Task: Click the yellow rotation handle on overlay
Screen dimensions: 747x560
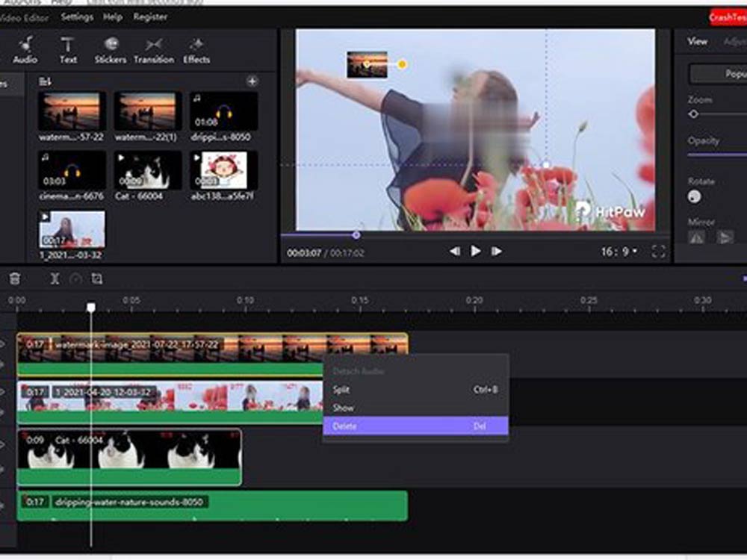Action: [x=402, y=64]
